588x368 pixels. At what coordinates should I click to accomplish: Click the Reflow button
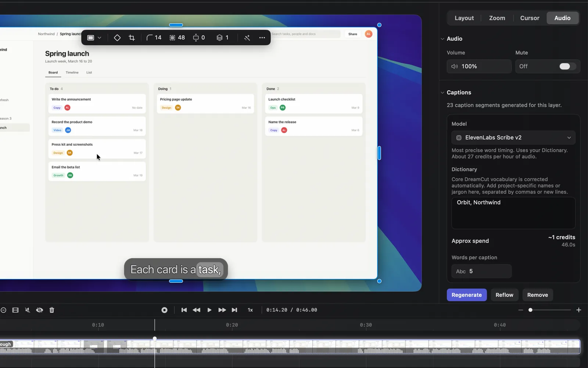505,295
